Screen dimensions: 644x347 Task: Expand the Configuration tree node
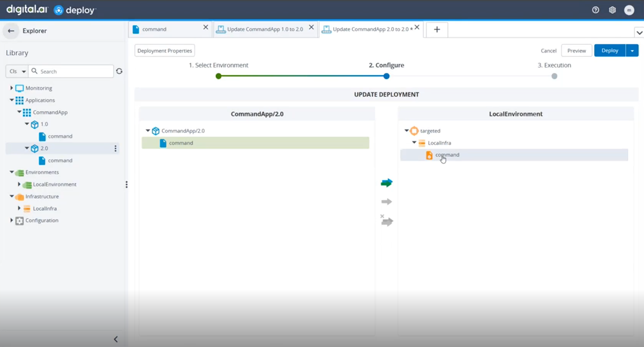point(12,220)
